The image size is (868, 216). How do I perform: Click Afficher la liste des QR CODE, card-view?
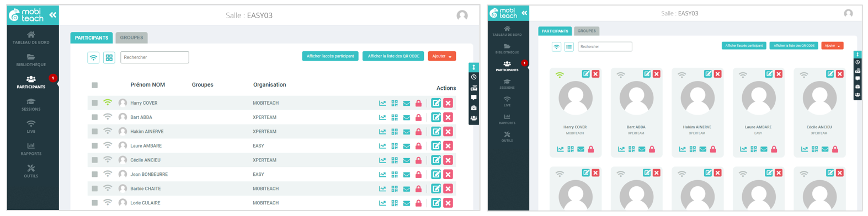794,46
